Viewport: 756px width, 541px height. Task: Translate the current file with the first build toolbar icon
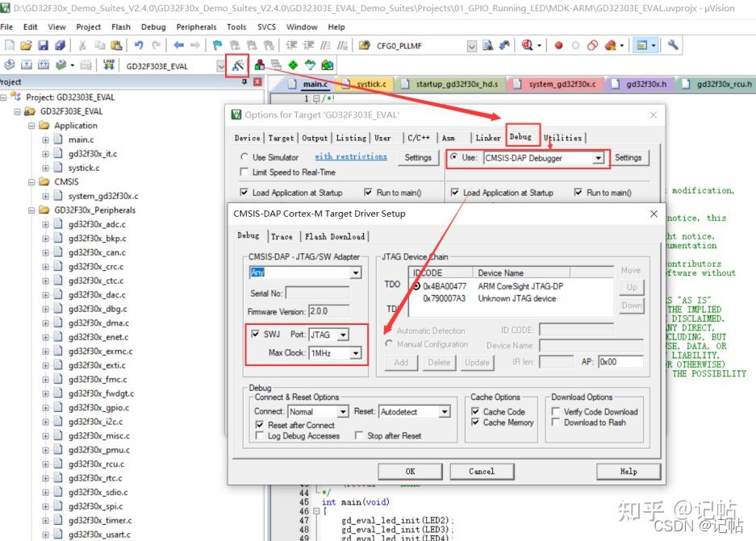click(x=9, y=65)
